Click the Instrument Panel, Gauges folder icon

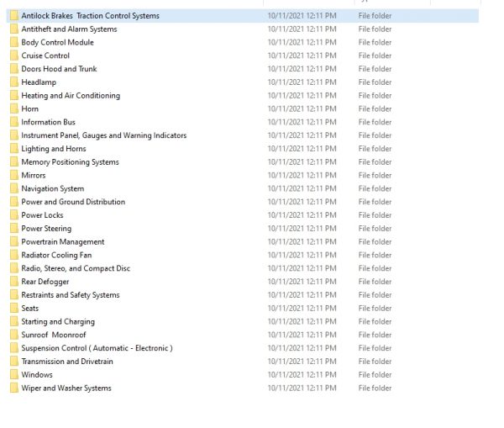13,135
